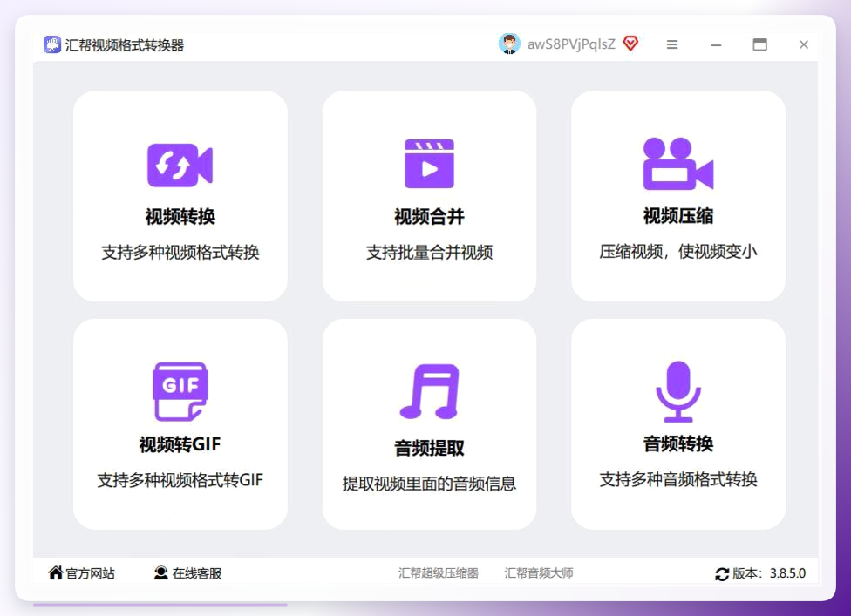This screenshot has height=616, width=851.
Task: Open the 视频转GIF file icon
Action: coord(180,391)
